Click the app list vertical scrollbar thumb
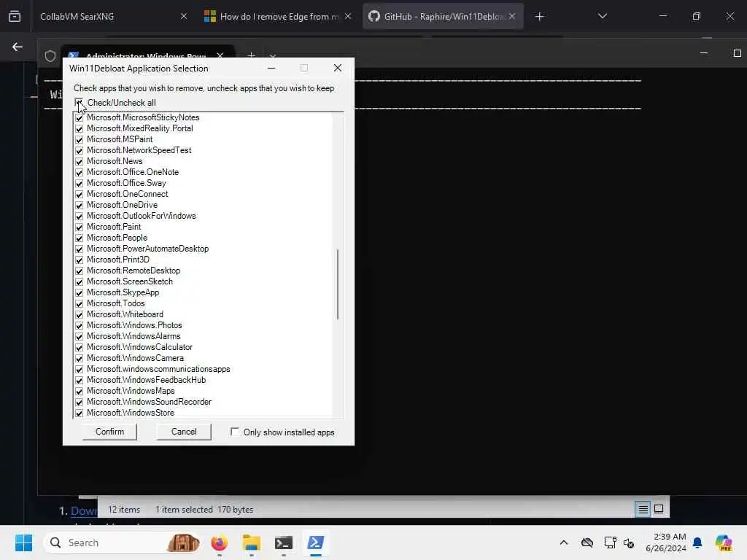The height and width of the screenshot is (560, 747). point(338,284)
